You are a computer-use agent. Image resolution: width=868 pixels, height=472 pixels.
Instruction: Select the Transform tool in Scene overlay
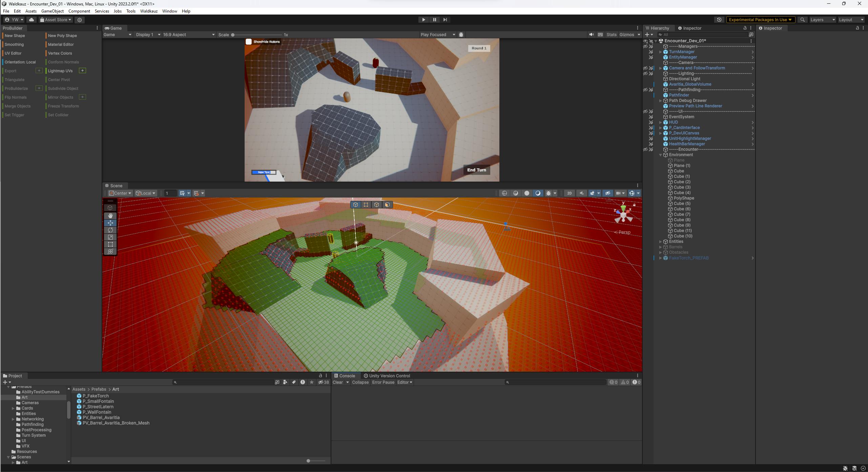pos(110,251)
